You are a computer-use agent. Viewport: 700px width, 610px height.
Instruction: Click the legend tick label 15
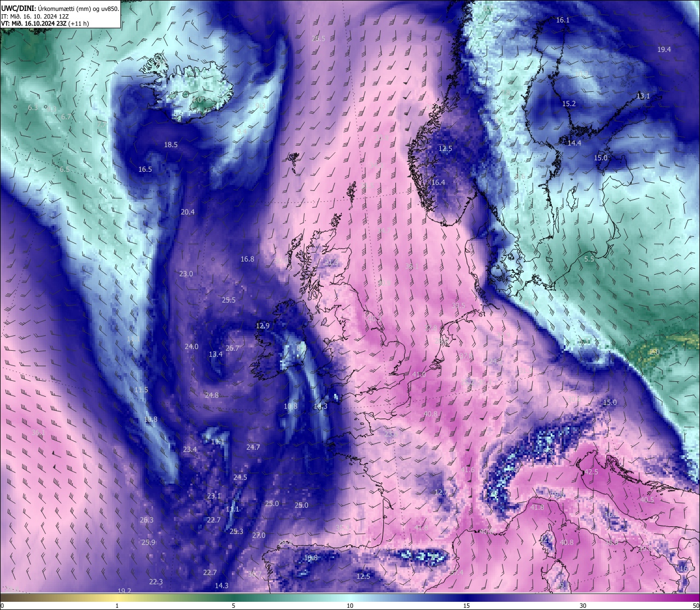tap(466, 606)
